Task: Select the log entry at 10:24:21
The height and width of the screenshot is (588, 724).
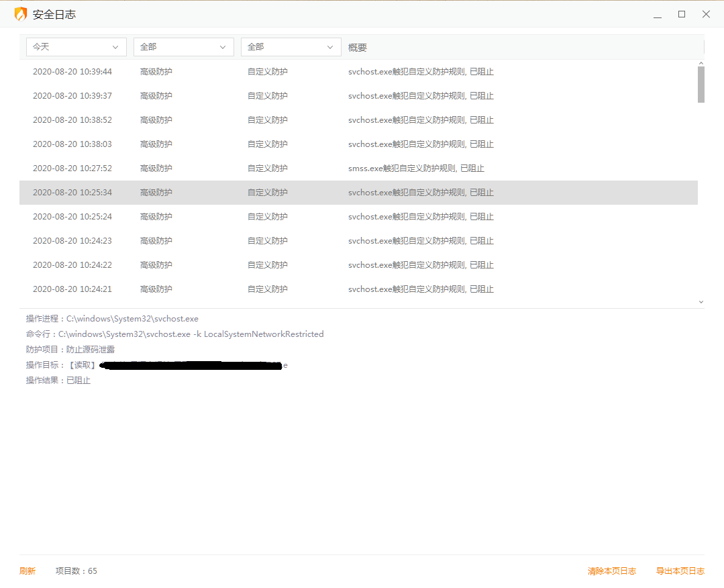Action: click(358, 289)
